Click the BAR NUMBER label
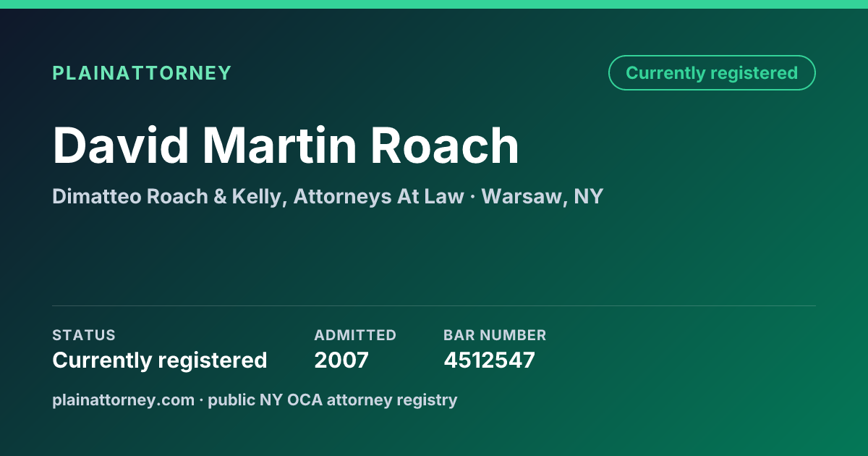Screen dimensions: 868x456 click(x=495, y=335)
